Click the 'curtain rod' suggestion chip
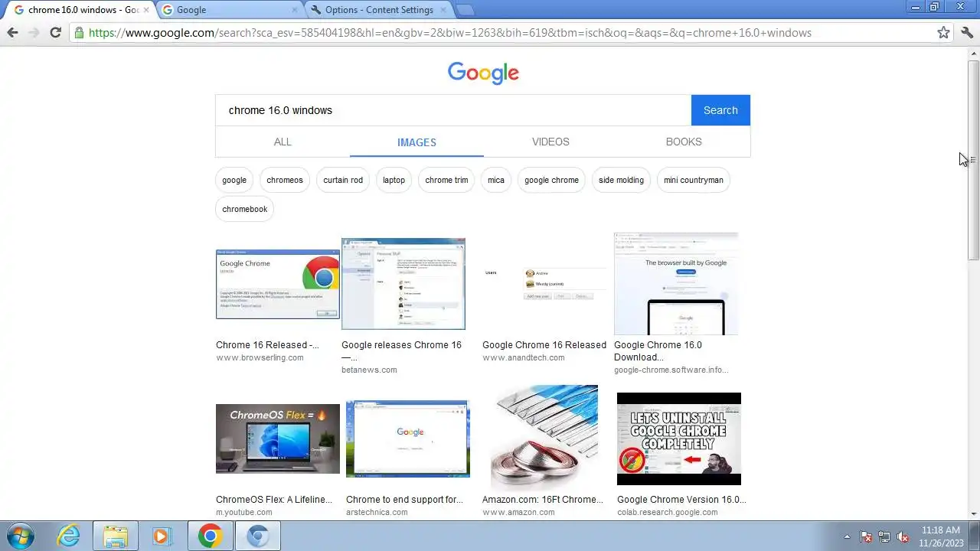This screenshot has width=980, height=551. click(x=343, y=180)
